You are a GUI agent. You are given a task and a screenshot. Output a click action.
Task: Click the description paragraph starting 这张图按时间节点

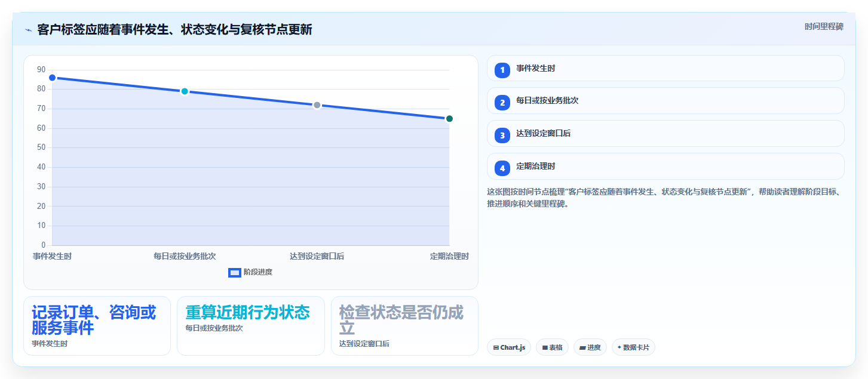pyautogui.click(x=665, y=198)
